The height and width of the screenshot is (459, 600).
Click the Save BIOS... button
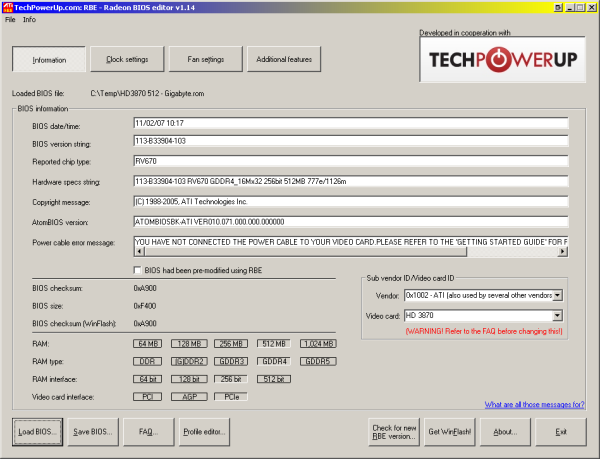[x=93, y=432]
